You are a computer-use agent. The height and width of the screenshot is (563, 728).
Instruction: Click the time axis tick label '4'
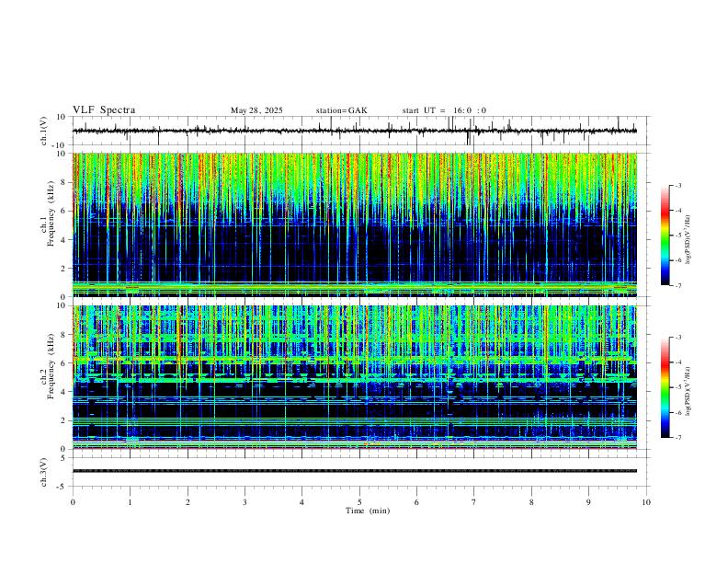coord(302,502)
